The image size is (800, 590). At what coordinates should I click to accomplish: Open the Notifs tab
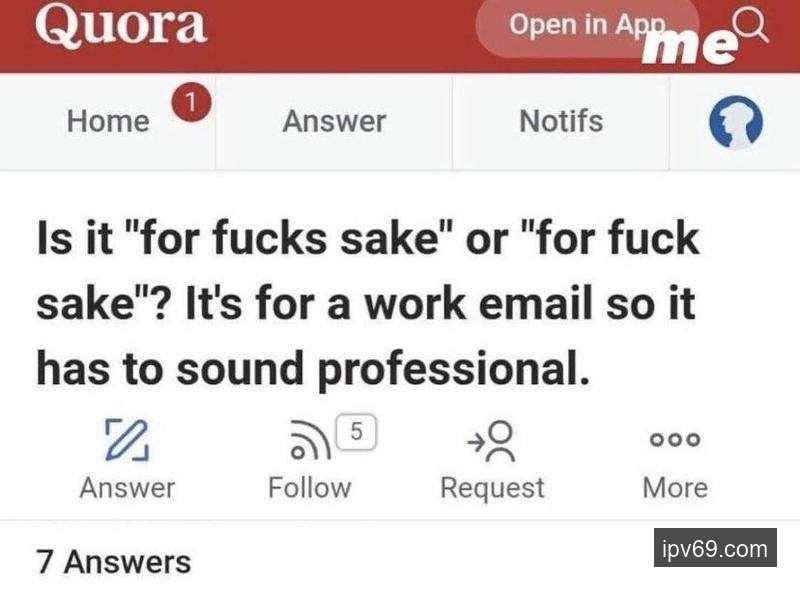[561, 122]
